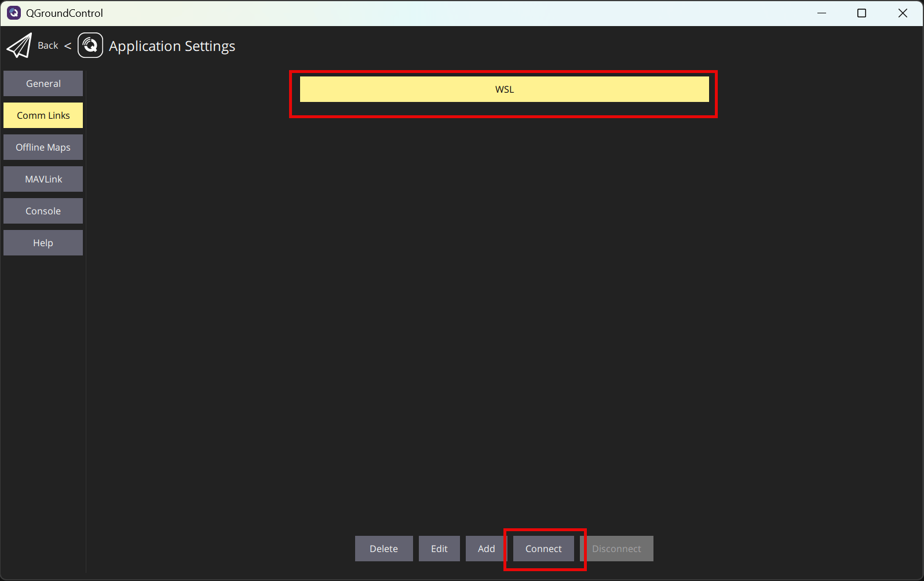
Task: Click the paper plane Back icon
Action: pyautogui.click(x=19, y=46)
